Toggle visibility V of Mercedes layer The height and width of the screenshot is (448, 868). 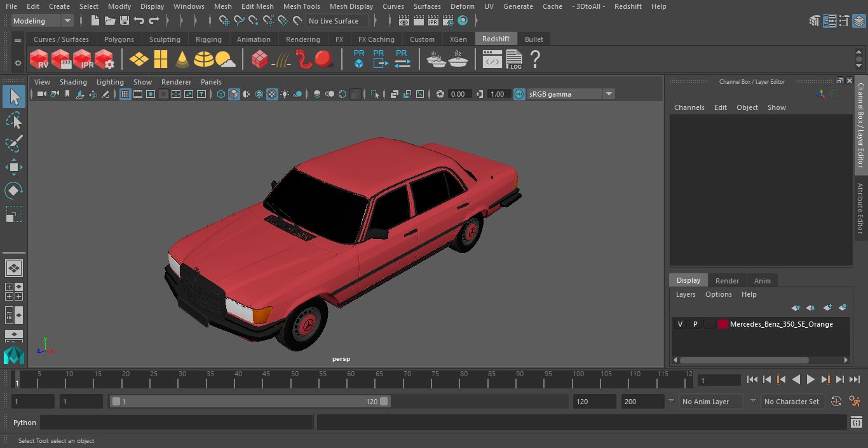pyautogui.click(x=680, y=324)
